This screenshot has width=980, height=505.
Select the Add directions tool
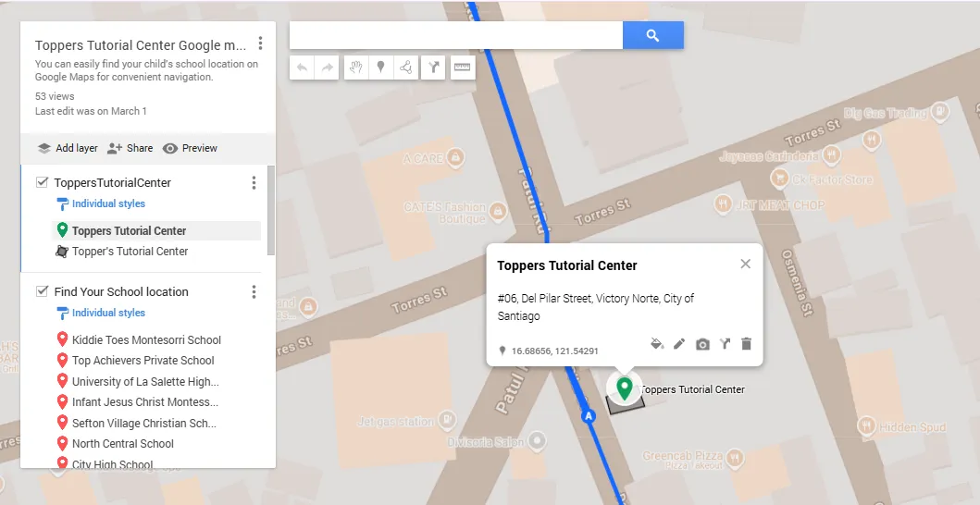coord(433,68)
